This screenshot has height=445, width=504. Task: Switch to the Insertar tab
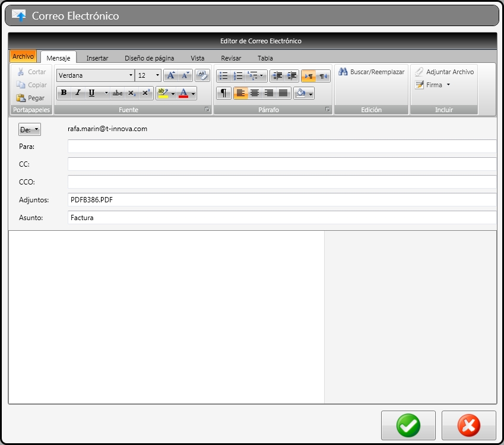[x=97, y=58]
